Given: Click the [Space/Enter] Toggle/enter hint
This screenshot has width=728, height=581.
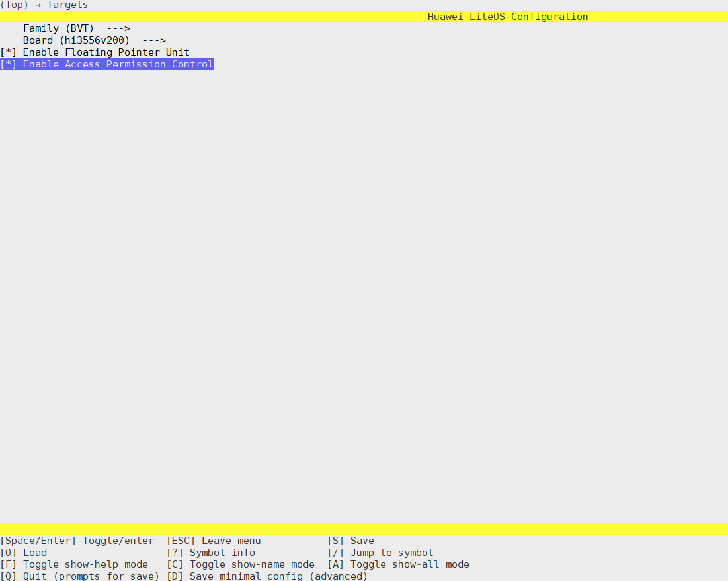Looking at the screenshot, I should pyautogui.click(x=77, y=541).
